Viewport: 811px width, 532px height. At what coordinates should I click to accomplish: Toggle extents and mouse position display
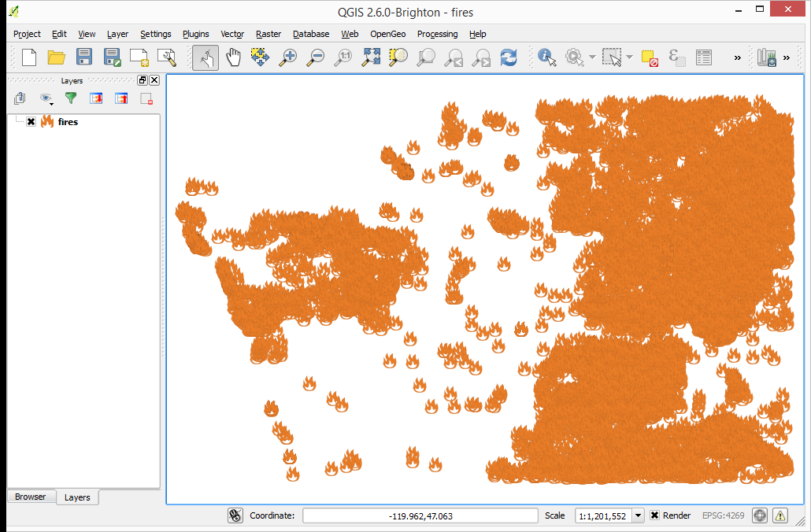click(x=235, y=515)
